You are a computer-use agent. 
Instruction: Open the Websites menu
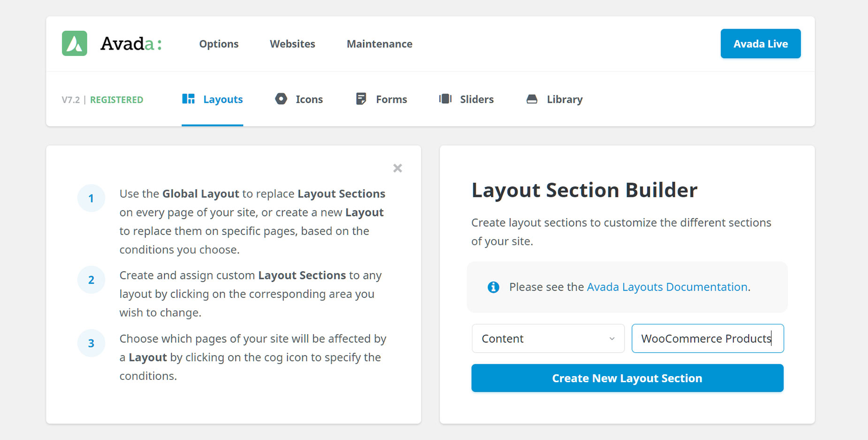292,44
